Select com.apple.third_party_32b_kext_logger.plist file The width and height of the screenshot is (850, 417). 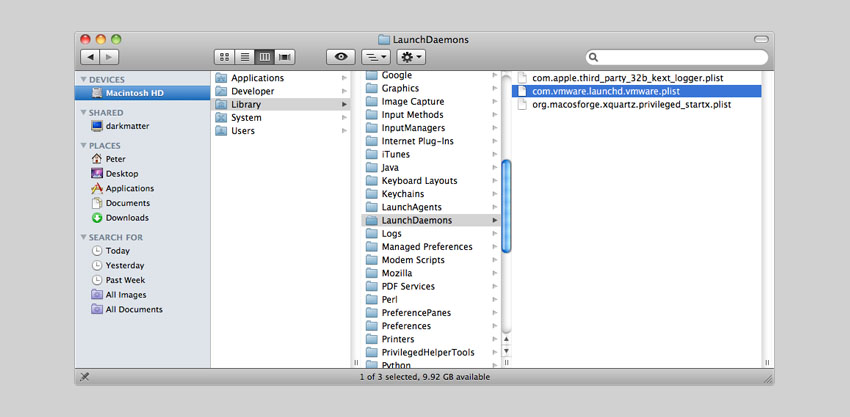coord(636,78)
